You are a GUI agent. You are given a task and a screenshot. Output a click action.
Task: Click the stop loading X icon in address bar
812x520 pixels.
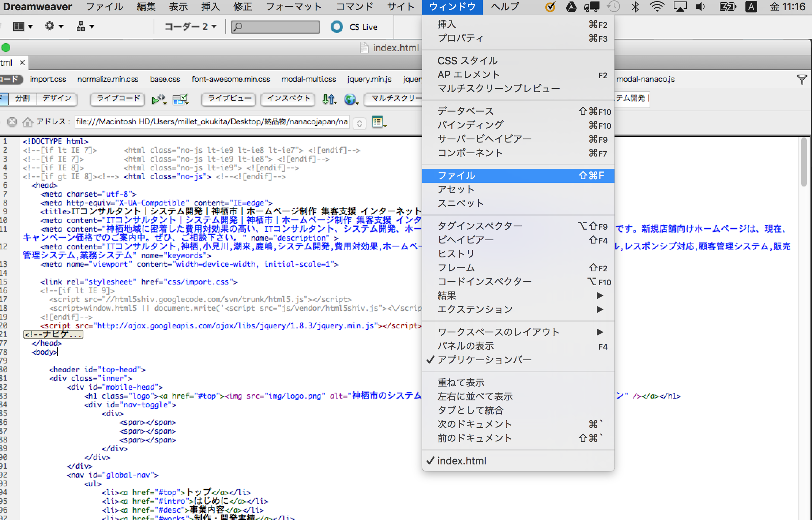tap(12, 122)
